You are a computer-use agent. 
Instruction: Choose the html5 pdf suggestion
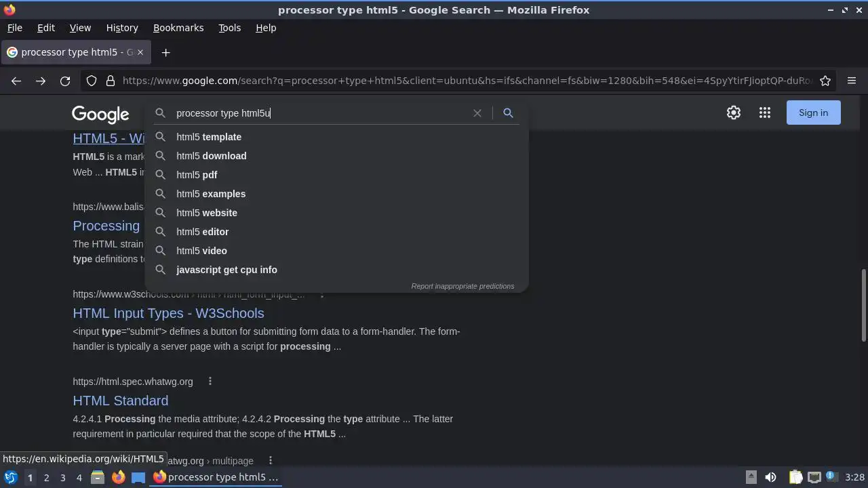pos(336,175)
